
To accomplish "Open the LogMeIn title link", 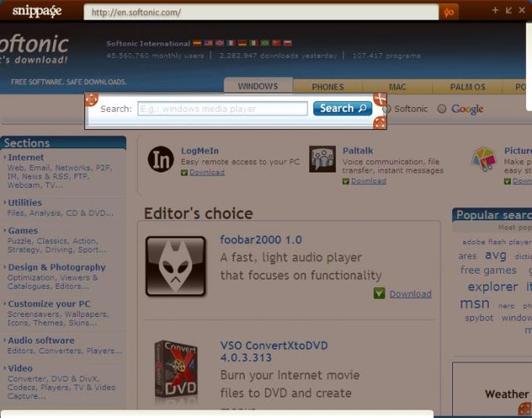I will (x=199, y=150).
